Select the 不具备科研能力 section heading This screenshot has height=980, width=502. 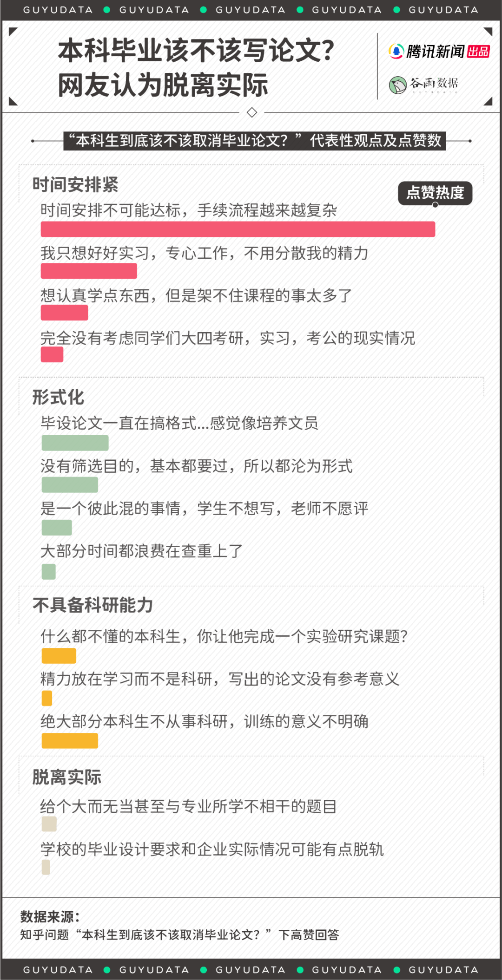92,605
